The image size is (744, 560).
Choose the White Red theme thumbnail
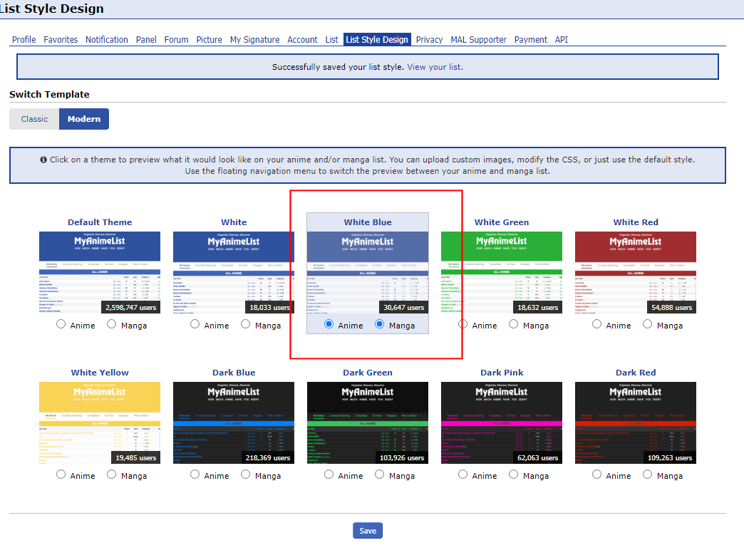pos(636,271)
